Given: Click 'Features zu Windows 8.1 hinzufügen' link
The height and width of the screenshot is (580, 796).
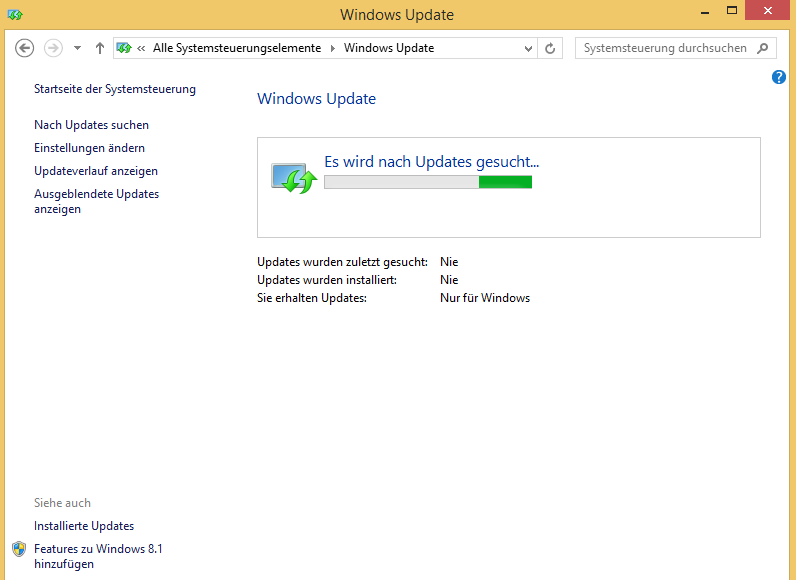Looking at the screenshot, I should [98, 556].
